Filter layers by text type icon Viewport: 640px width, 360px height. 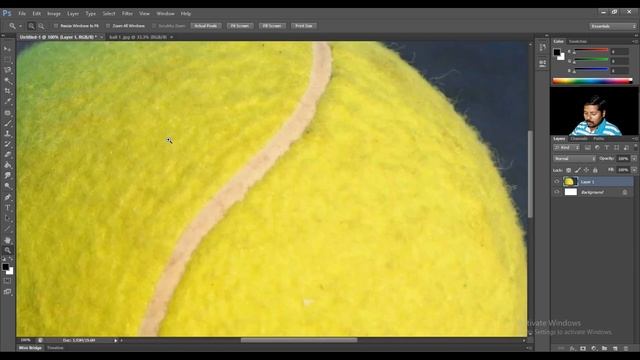607,148
